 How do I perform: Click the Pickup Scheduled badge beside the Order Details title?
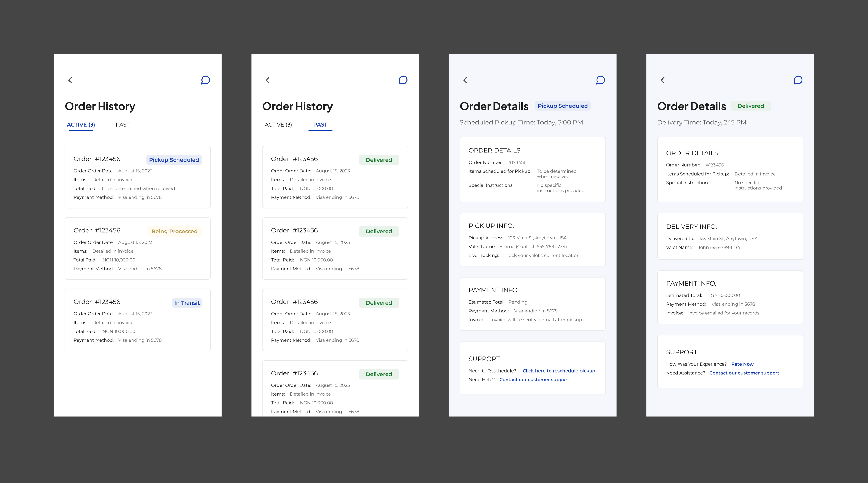point(563,106)
